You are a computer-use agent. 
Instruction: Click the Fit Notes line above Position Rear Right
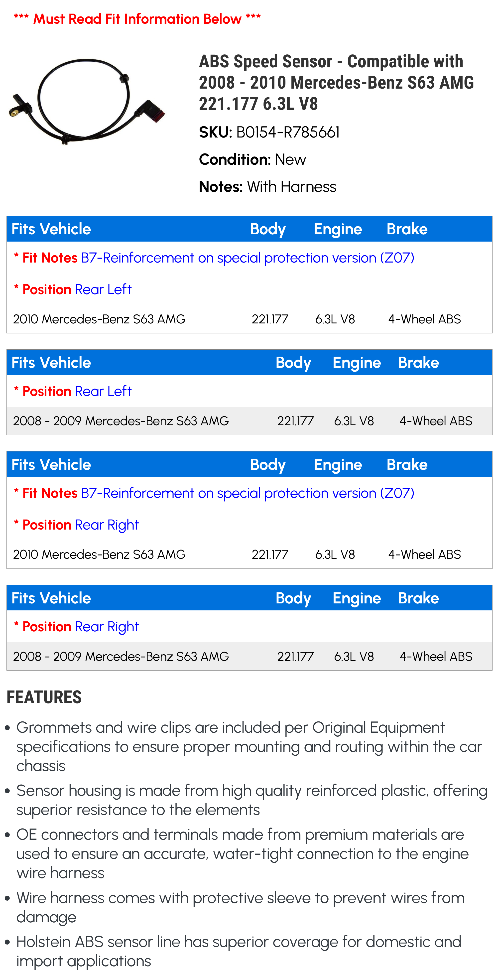click(x=214, y=493)
